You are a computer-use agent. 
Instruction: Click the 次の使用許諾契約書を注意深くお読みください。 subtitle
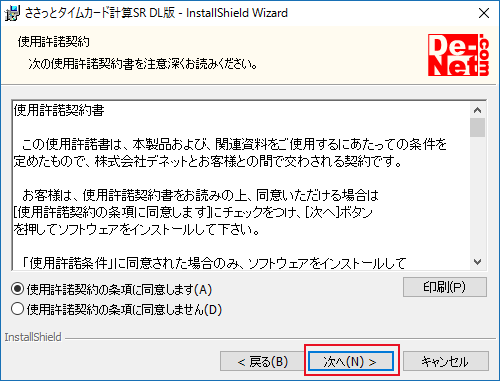pos(143,63)
